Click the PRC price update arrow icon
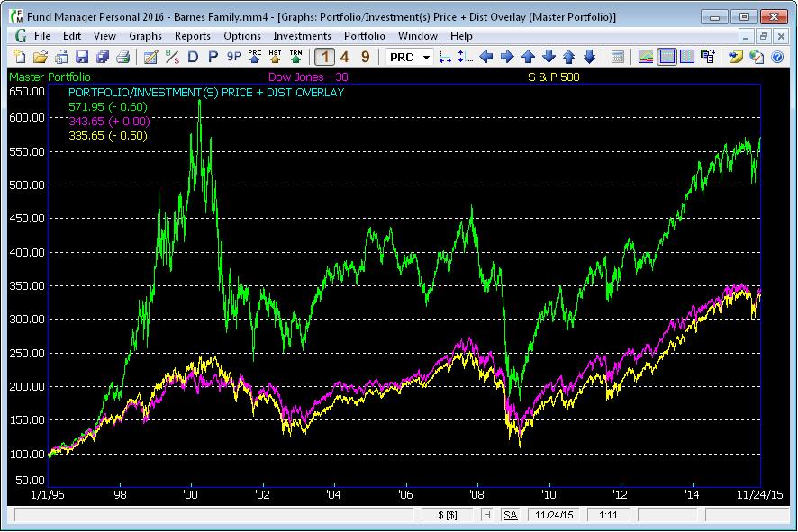 (x=255, y=57)
